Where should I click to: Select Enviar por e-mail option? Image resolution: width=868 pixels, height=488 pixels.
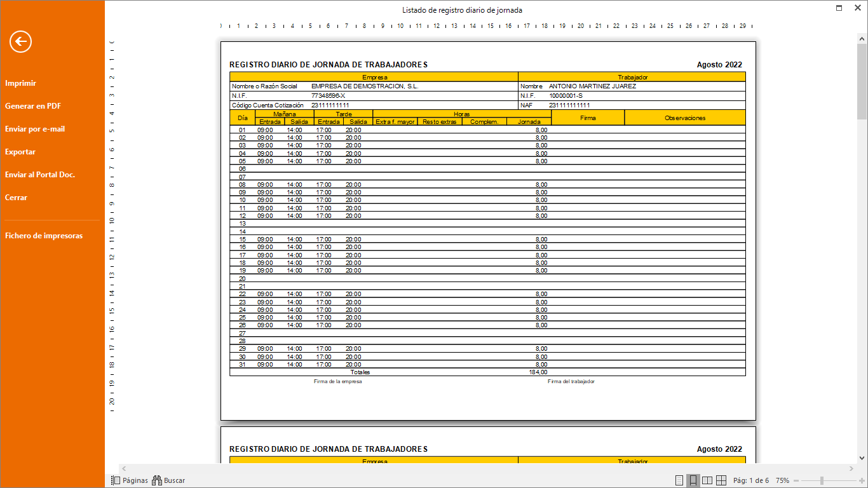pyautogui.click(x=35, y=129)
